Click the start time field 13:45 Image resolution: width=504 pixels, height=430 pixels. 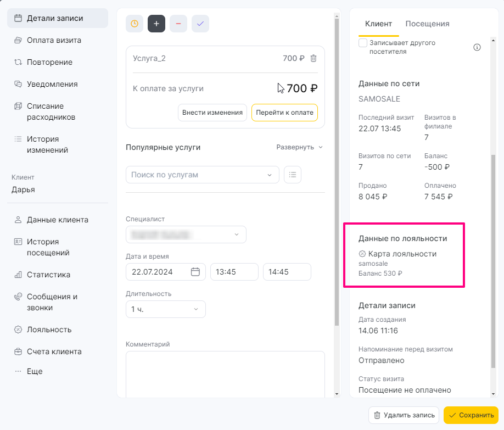coord(234,272)
